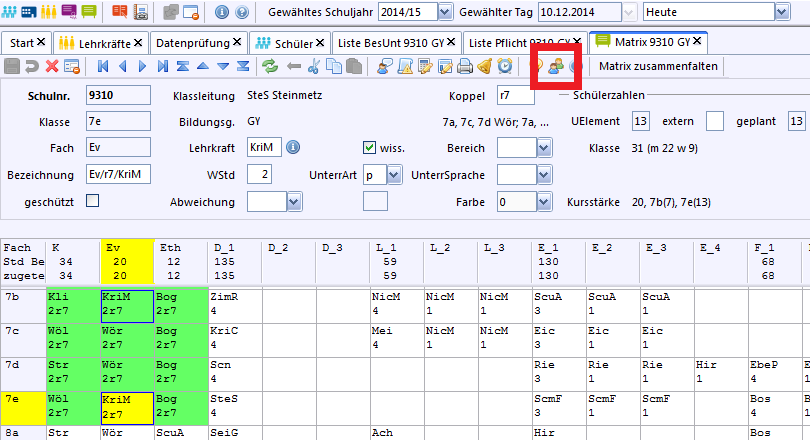The image size is (810, 440).
Task: Click into the WStd field
Action: point(259,174)
